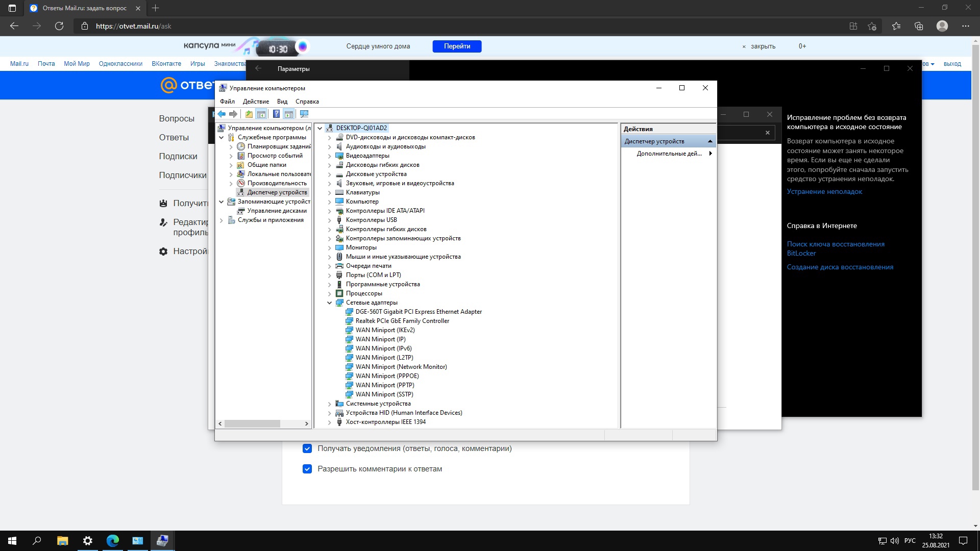Click the Realtek PCIe GbE adapter icon
Screen dimensions: 980x551
(x=349, y=321)
